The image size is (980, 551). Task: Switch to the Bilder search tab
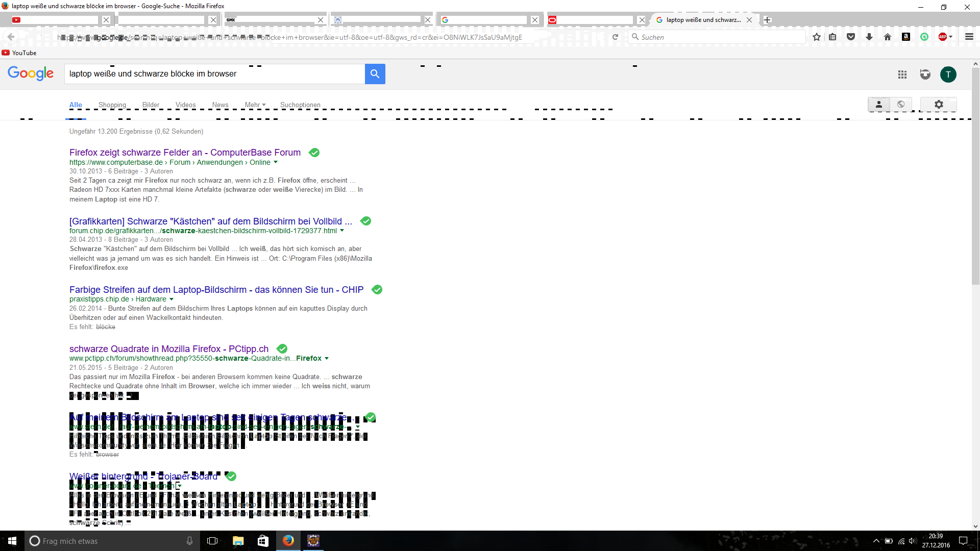pyautogui.click(x=151, y=105)
